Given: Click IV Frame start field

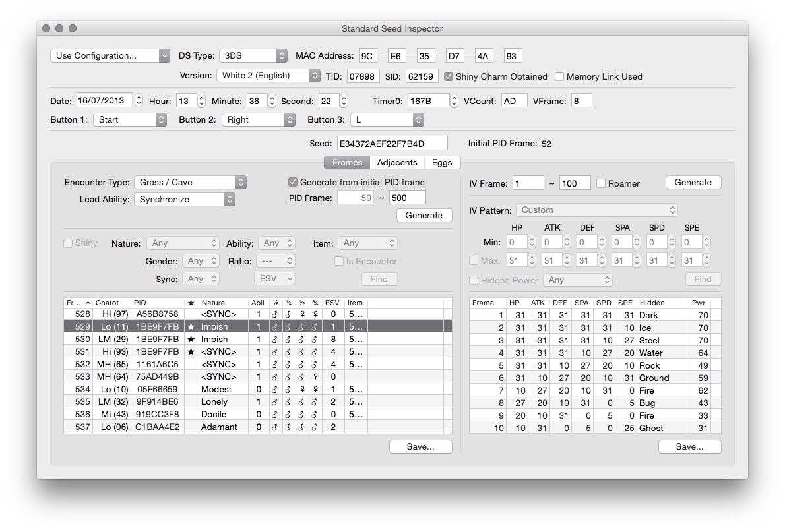Looking at the screenshot, I should pyautogui.click(x=528, y=183).
